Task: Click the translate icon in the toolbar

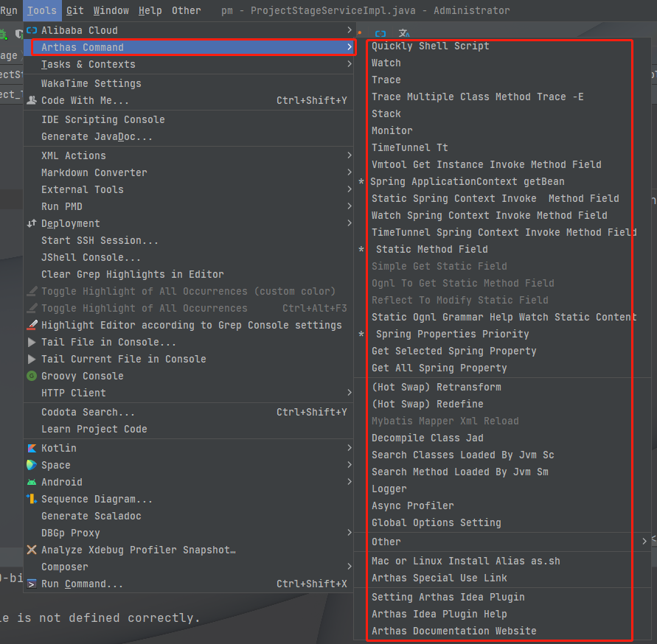Action: click(x=404, y=34)
